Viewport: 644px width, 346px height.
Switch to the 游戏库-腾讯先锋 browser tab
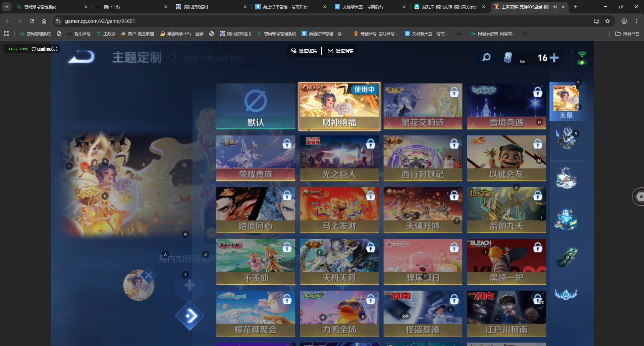tap(450, 7)
